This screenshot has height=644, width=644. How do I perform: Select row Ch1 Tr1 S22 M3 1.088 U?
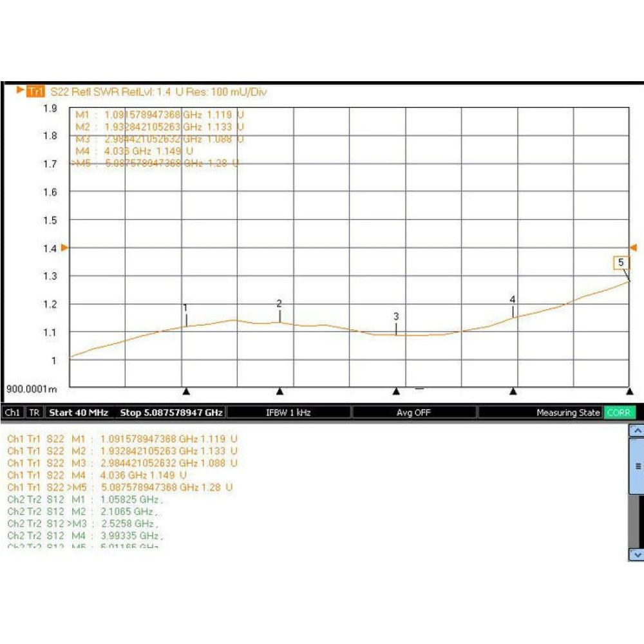(x=122, y=463)
